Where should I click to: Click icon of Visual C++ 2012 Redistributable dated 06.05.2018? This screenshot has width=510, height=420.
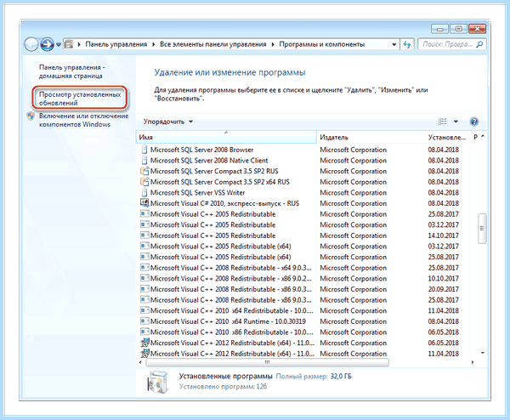pyautogui.click(x=144, y=343)
